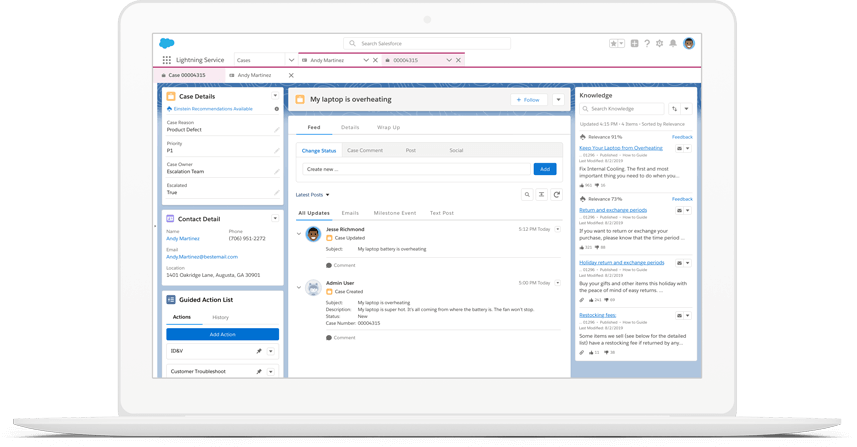Pin the Customer Troubleshoot guided action
Viewport: 857px width, 447px height.
(259, 372)
